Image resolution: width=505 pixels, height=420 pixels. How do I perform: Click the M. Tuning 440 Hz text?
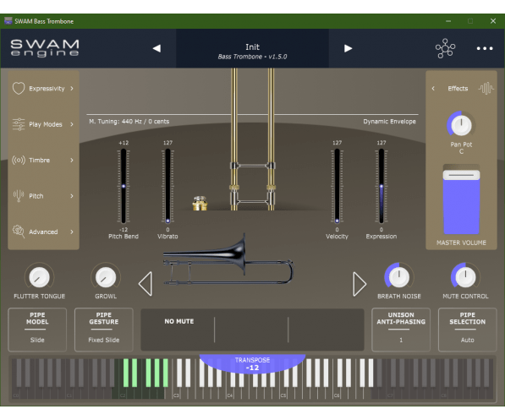point(129,122)
